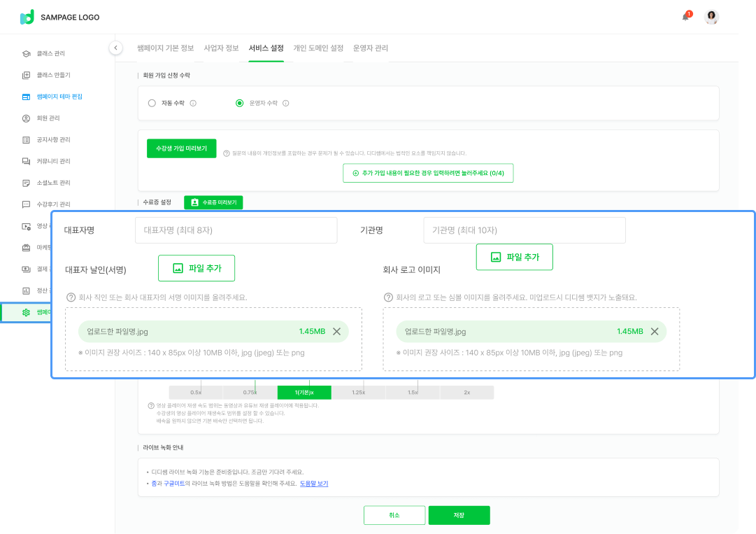Open the 도움말 보기 link
This screenshot has width=756, height=534.
(x=314, y=484)
